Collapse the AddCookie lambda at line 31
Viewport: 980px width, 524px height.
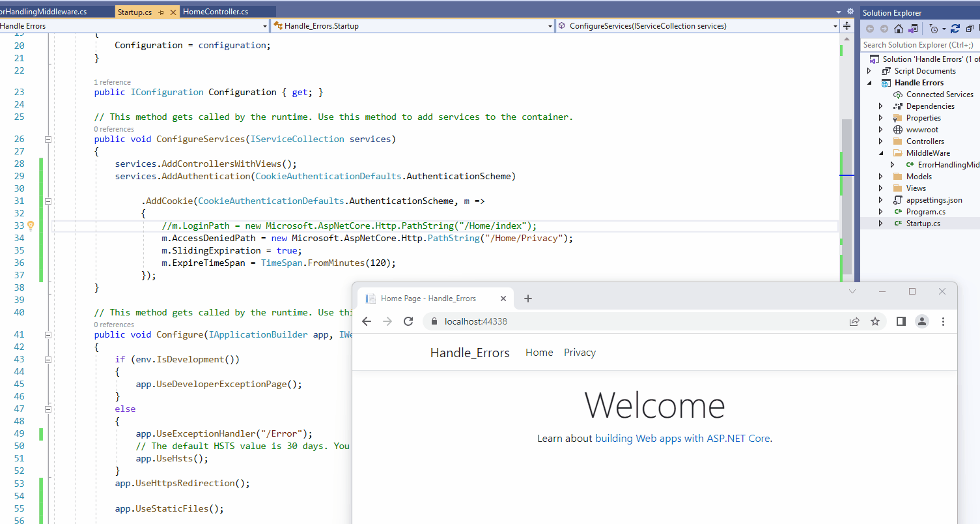point(48,201)
